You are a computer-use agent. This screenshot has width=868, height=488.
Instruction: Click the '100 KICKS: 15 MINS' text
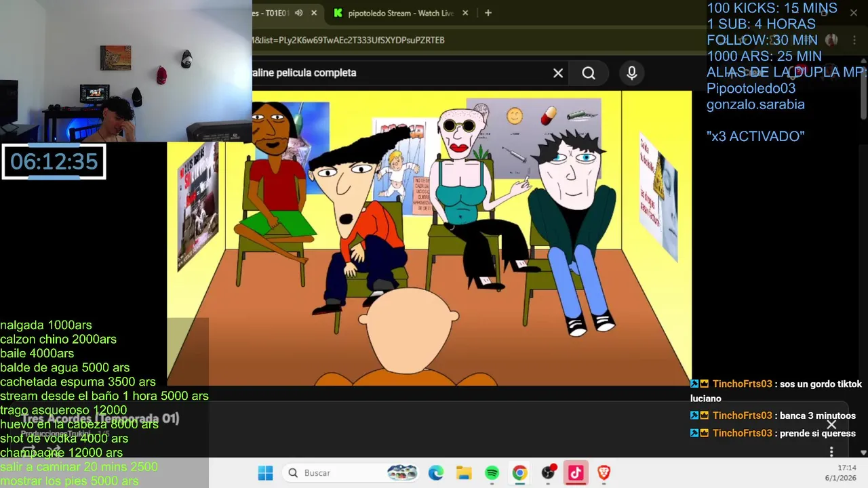(772, 8)
